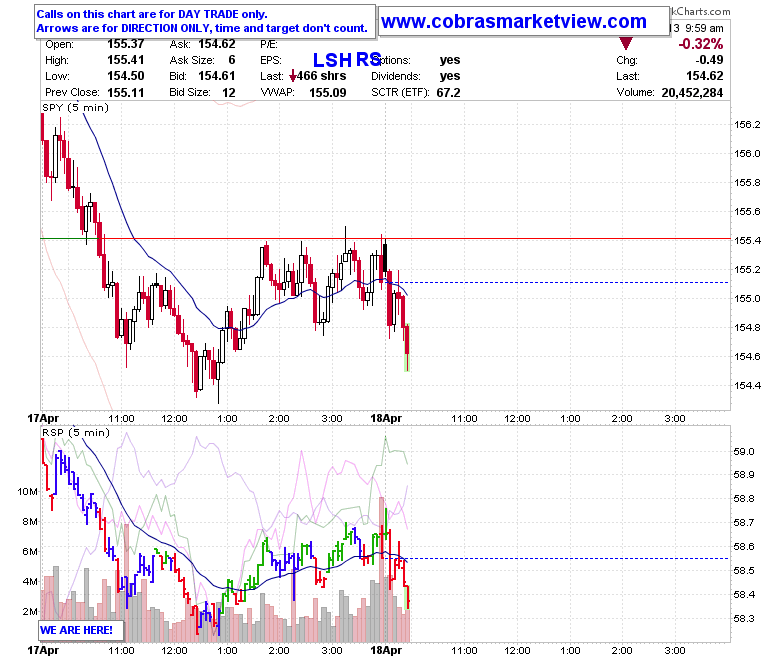Click the RSP (5 min) chart title
780x659 pixels.
pos(76,433)
